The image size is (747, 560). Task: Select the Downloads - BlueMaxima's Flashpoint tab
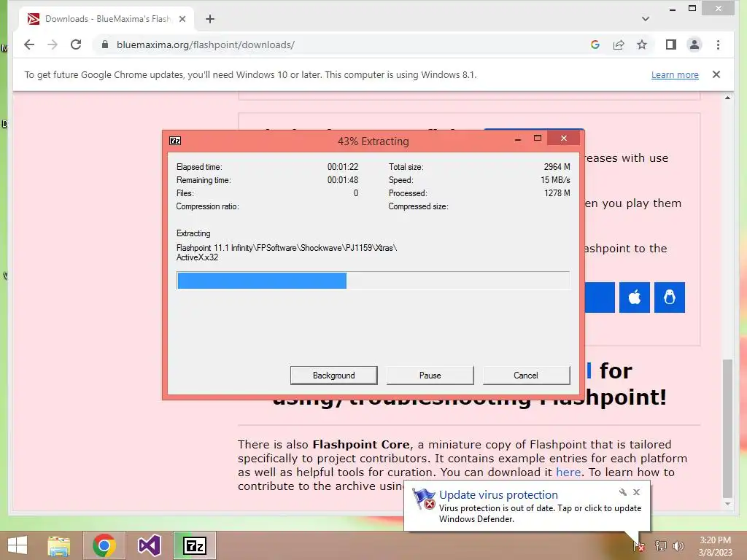click(x=106, y=19)
